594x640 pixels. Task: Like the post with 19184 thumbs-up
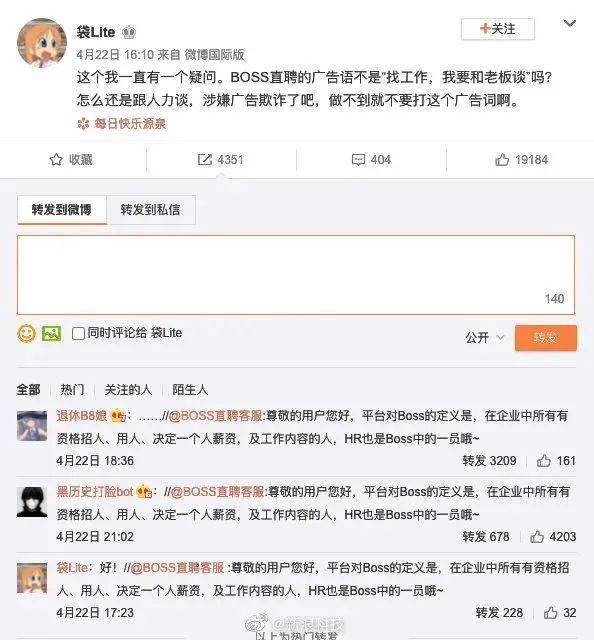tap(502, 160)
